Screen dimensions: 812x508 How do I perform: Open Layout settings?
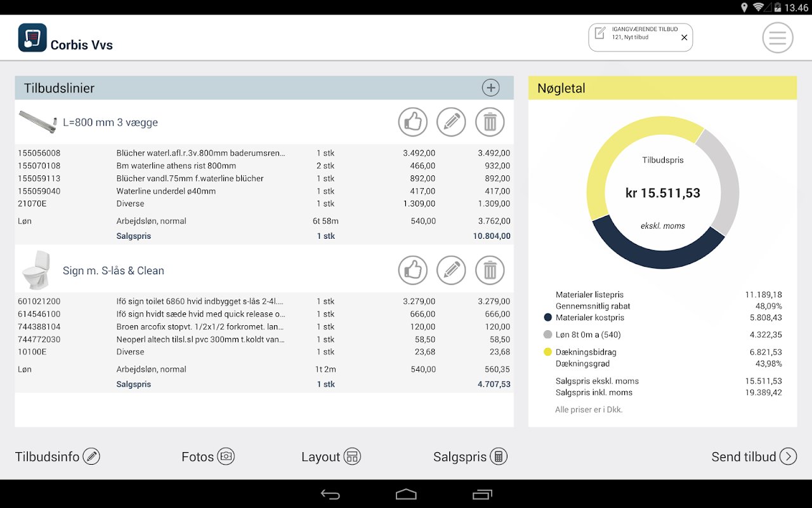point(331,457)
